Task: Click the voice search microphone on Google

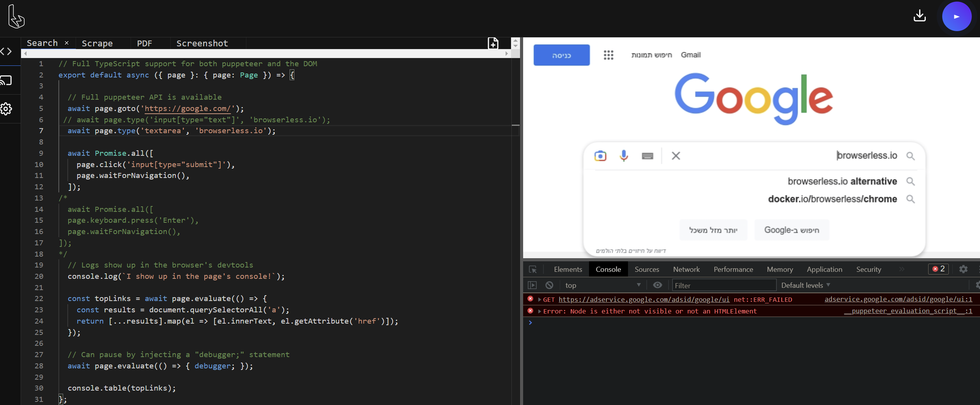Action: click(624, 156)
